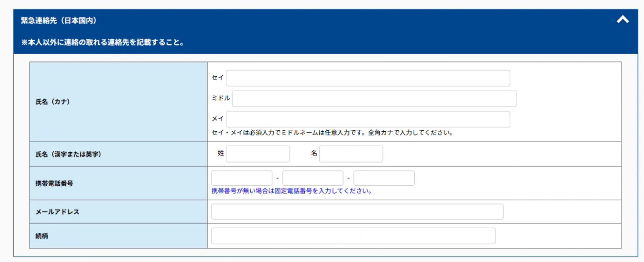Click the 緊急連絡先（日本国内） header title

point(59,21)
